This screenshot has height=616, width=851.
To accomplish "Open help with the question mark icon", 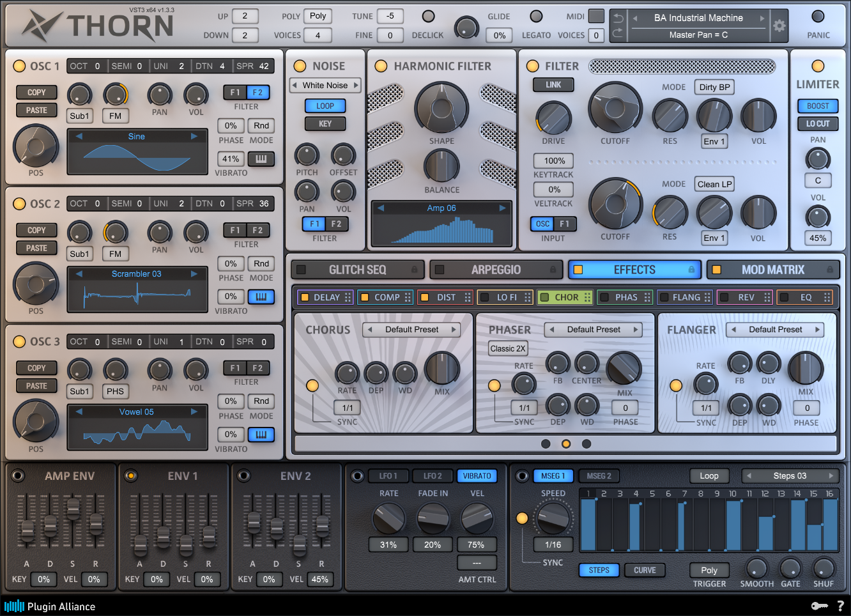I will click(x=840, y=606).
